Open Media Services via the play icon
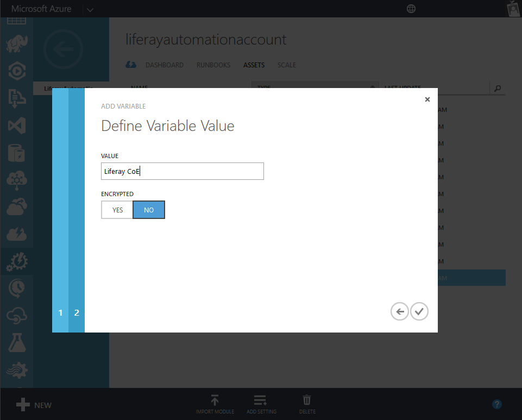Screen dimensions: 522x420 (x=16, y=71)
